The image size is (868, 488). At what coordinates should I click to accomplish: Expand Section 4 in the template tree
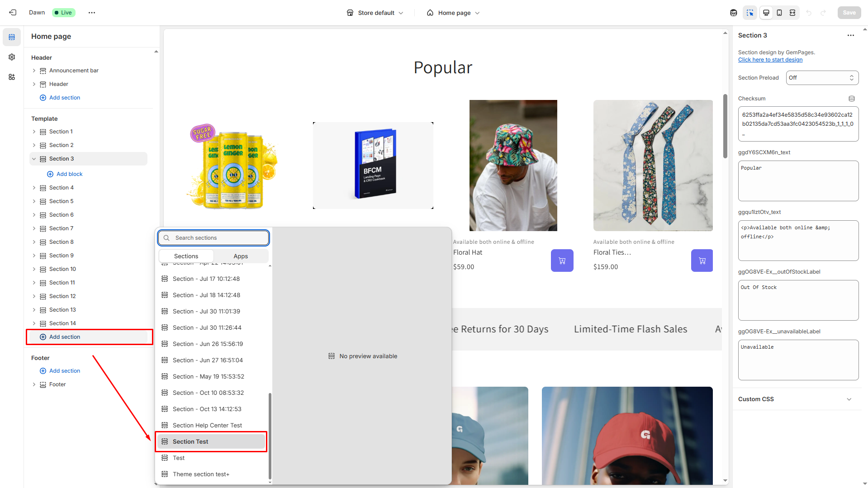point(34,188)
